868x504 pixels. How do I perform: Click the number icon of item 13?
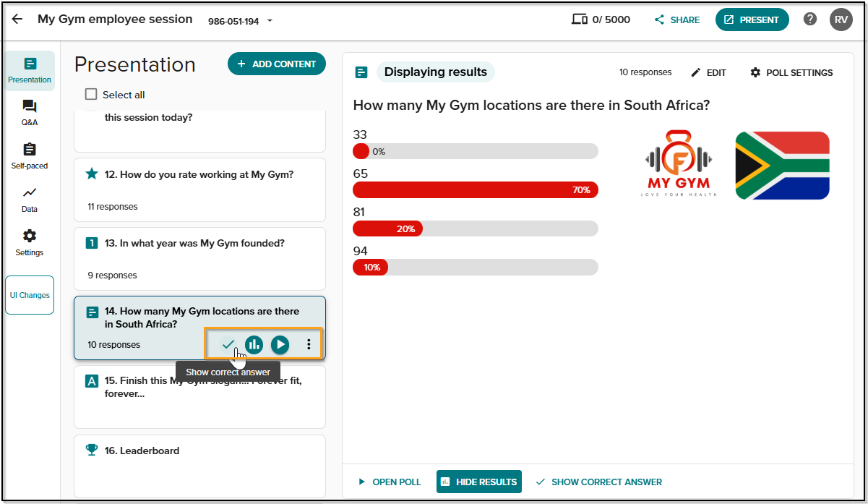tap(92, 243)
